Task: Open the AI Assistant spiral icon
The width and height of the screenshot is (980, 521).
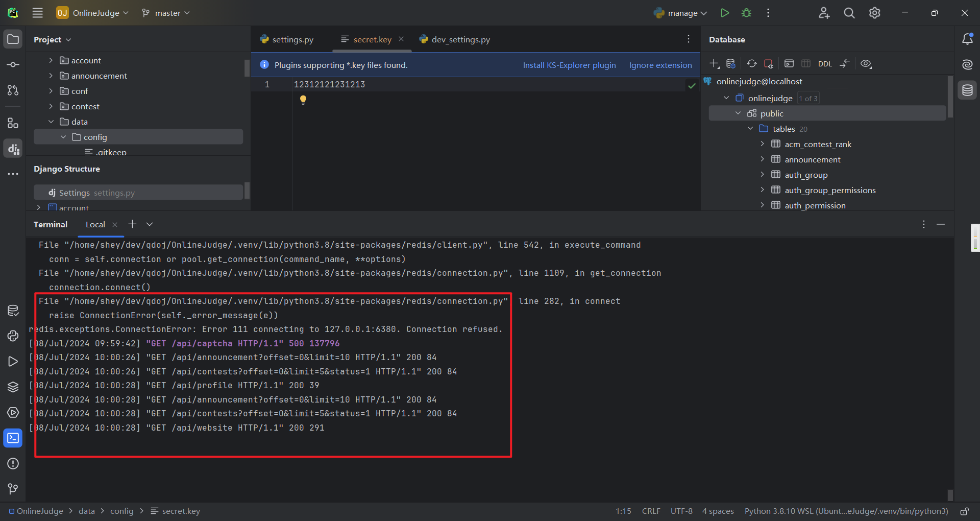Action: coord(967,65)
